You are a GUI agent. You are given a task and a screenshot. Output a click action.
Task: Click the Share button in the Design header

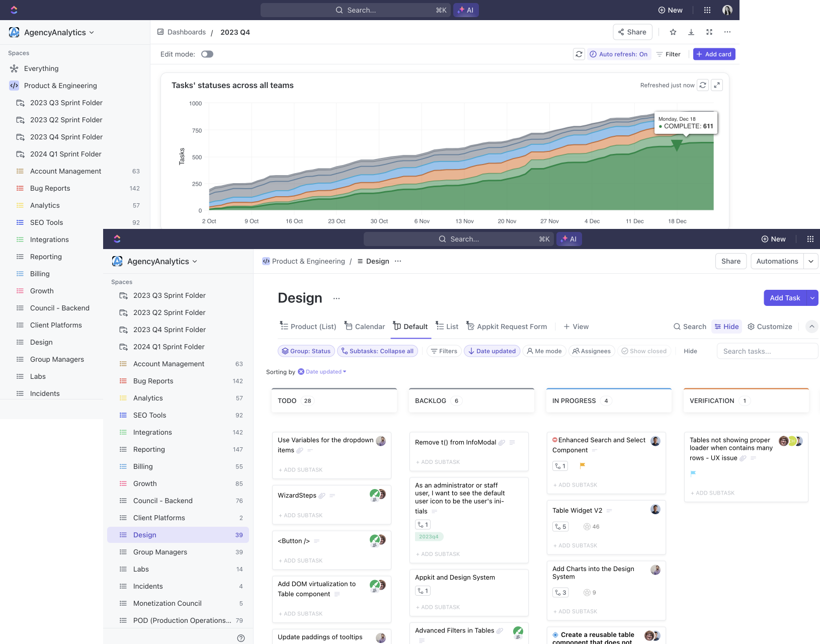pos(731,261)
